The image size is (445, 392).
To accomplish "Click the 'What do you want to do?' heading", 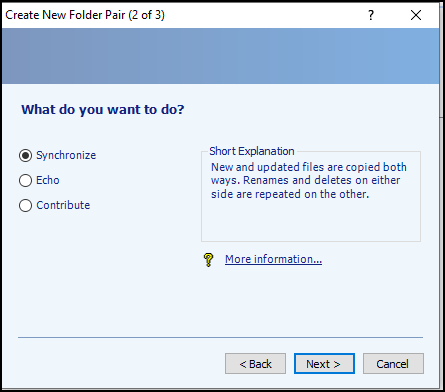I will coord(103,109).
